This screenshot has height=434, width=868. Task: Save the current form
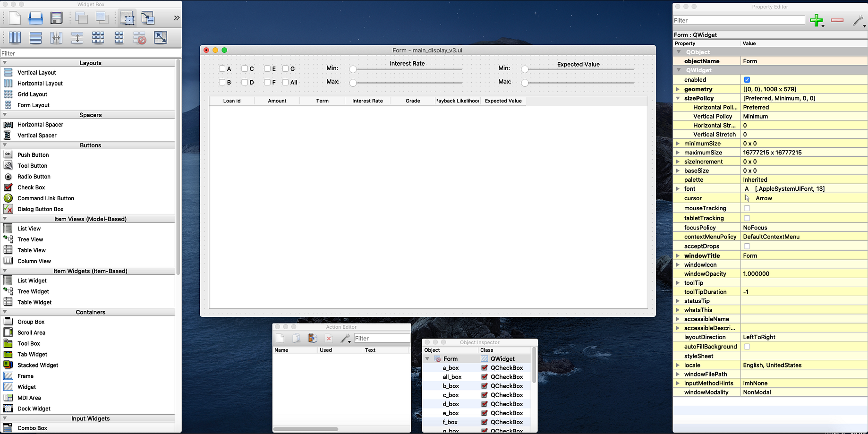pyautogui.click(x=56, y=18)
